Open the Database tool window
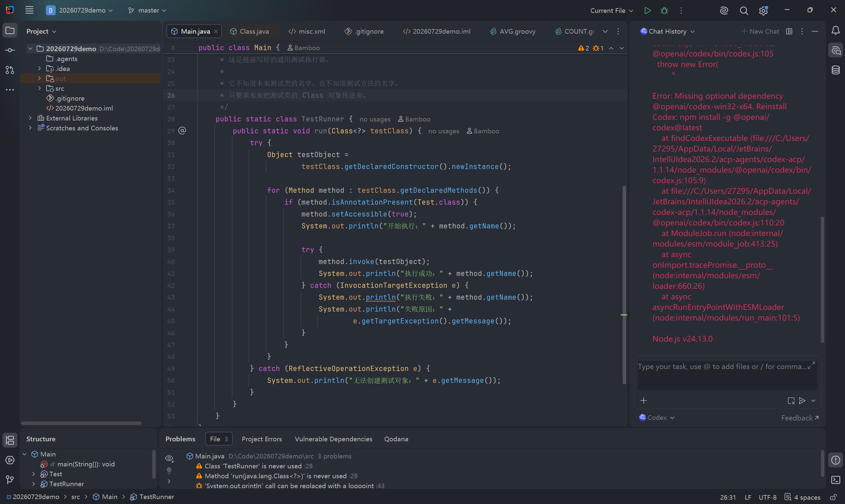This screenshot has width=845, height=504. (x=835, y=70)
